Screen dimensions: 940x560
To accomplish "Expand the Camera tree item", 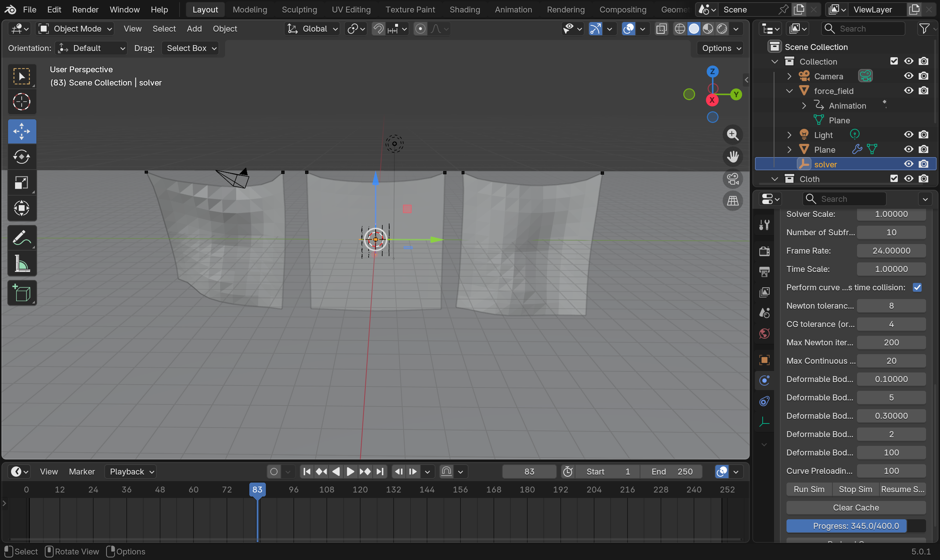I will click(x=789, y=76).
